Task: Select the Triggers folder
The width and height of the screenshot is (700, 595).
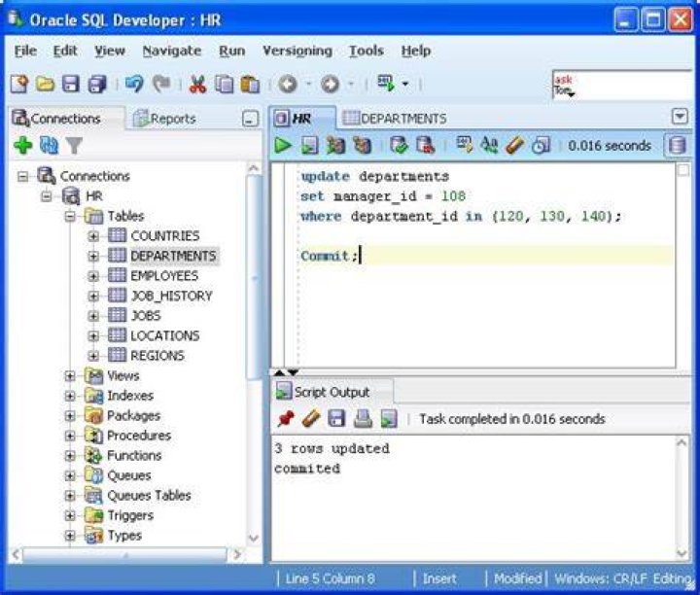Action: [130, 515]
